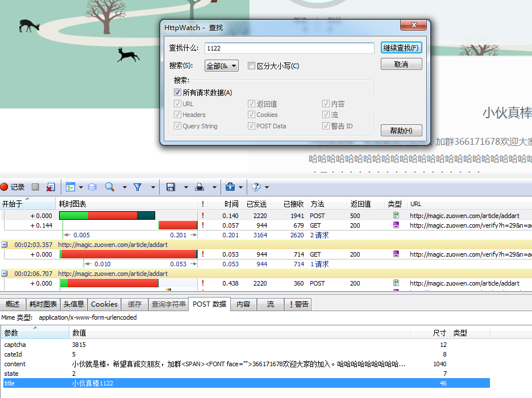Screen dimensions: 532x398
Task: Open the 搜索(S) scope dropdown showing 全部
Action: click(221, 65)
